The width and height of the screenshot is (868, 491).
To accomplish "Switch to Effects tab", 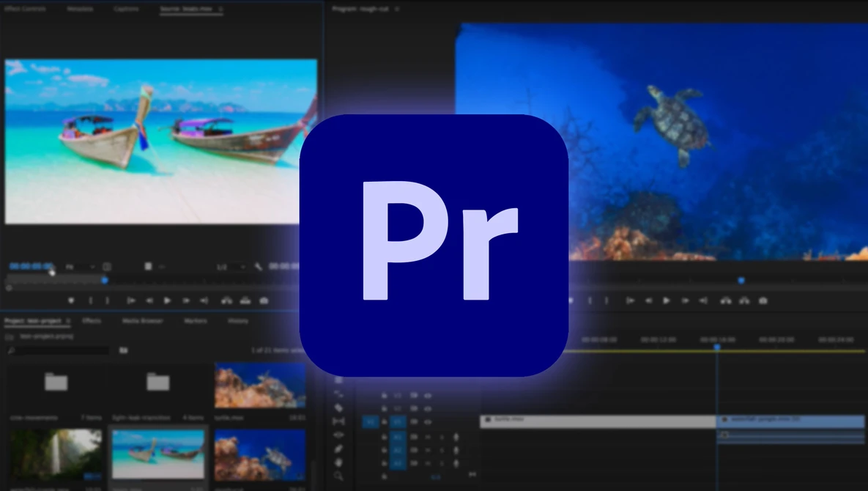I will [92, 320].
